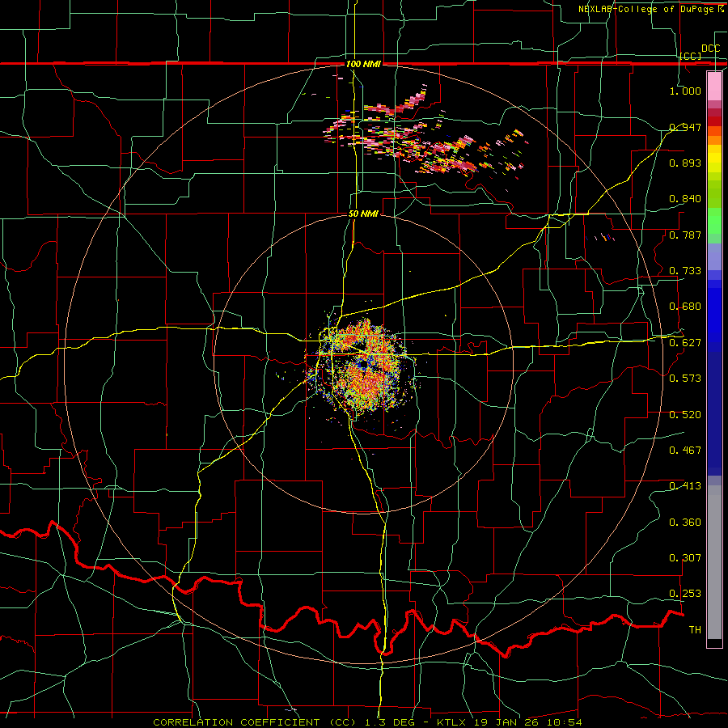
Task: Click the gray low-value color bar segment
Action: pyautogui.click(x=714, y=562)
